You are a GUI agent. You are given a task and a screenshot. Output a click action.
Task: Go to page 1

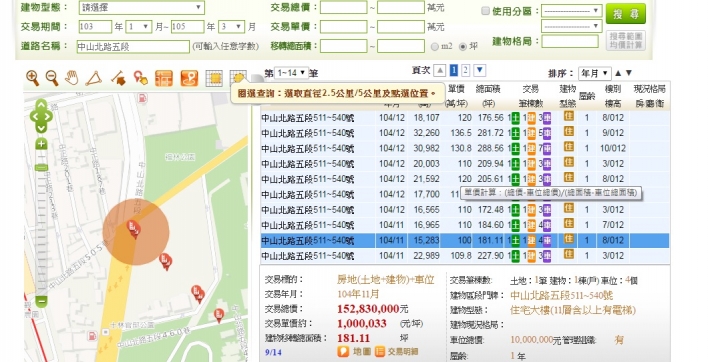coord(454,70)
